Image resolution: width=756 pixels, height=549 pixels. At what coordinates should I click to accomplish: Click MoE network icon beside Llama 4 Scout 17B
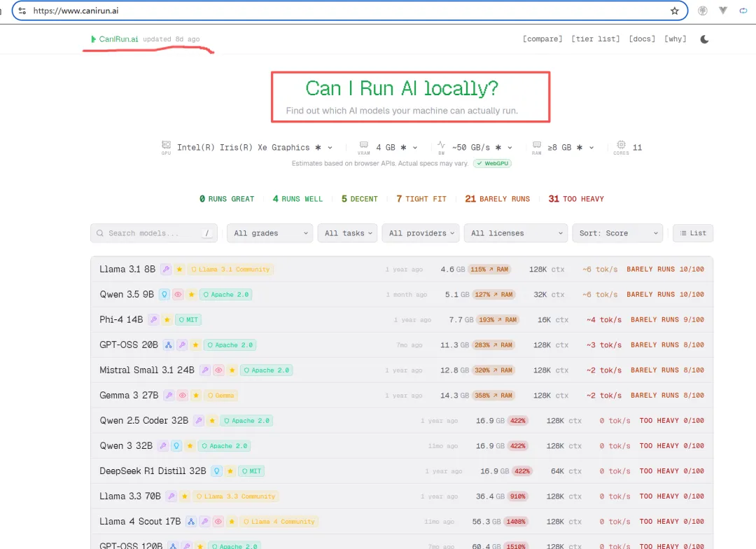tap(191, 522)
